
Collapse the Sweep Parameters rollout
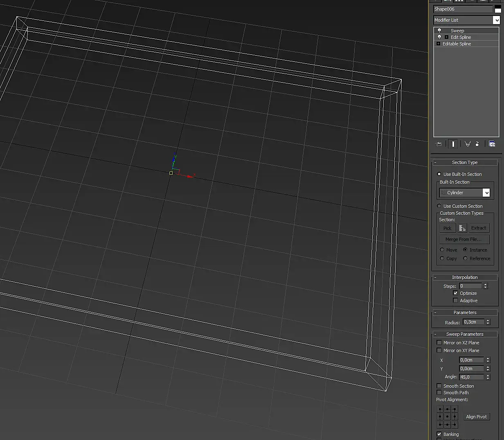[x=465, y=334]
